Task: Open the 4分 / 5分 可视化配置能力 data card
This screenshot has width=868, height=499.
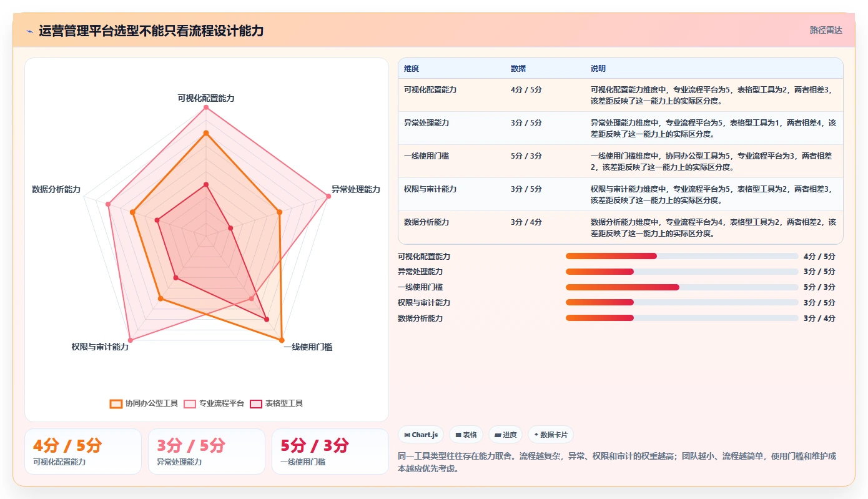Action: [x=83, y=452]
